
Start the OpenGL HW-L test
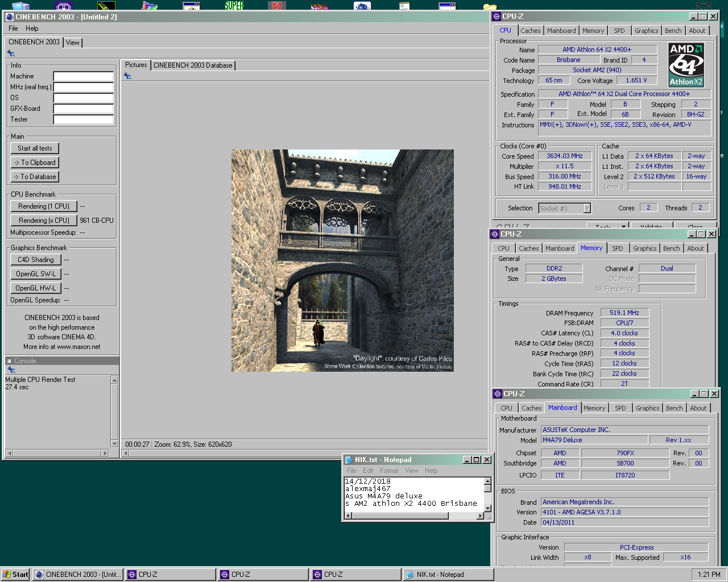(36, 288)
